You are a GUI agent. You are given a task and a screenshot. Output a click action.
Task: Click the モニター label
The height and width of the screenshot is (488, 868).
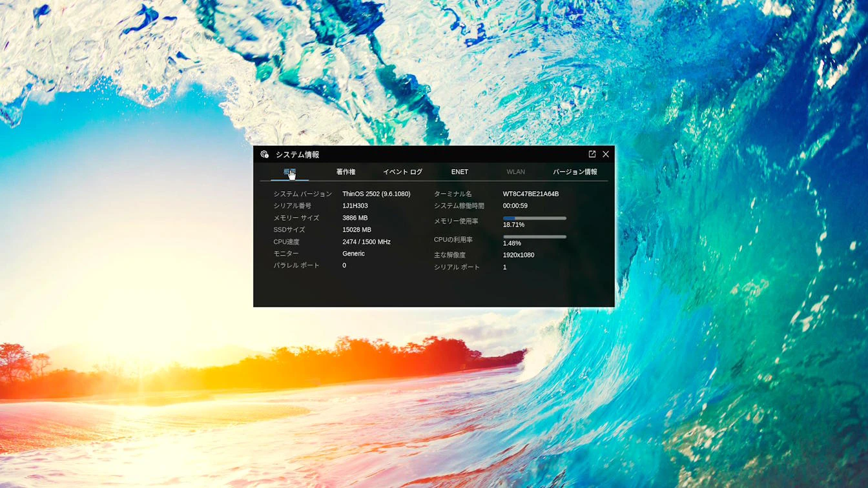click(x=286, y=254)
